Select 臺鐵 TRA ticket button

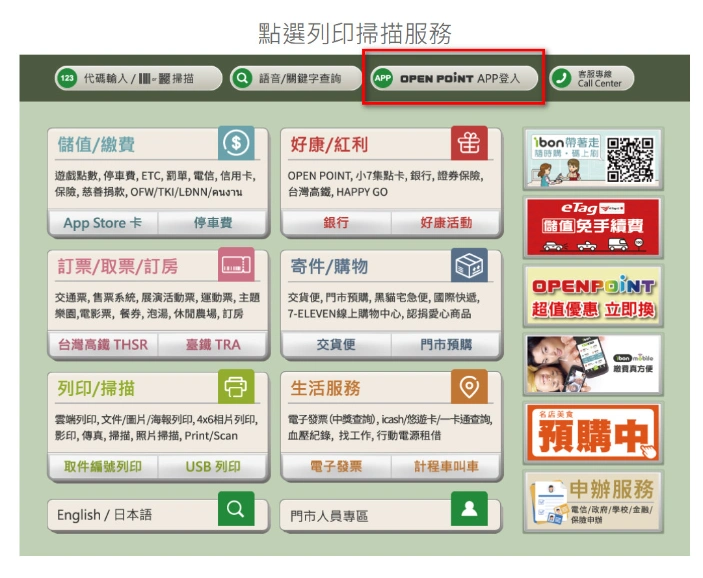[x=213, y=344]
